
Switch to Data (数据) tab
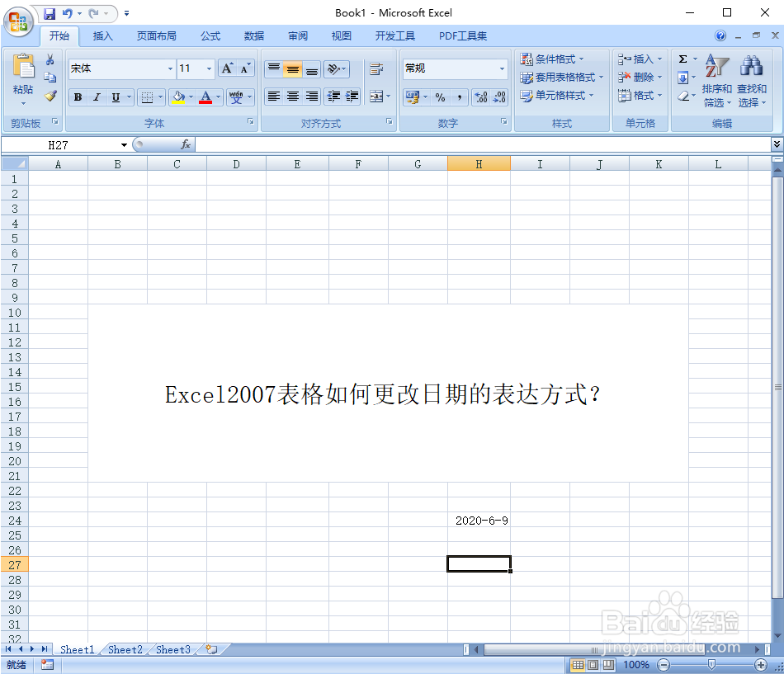click(254, 36)
